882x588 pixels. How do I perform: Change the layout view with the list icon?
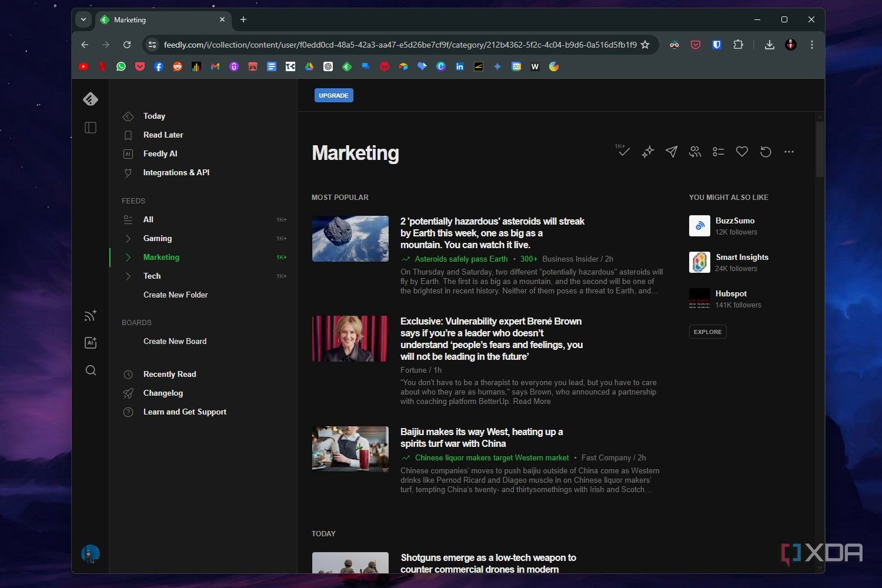click(x=719, y=152)
